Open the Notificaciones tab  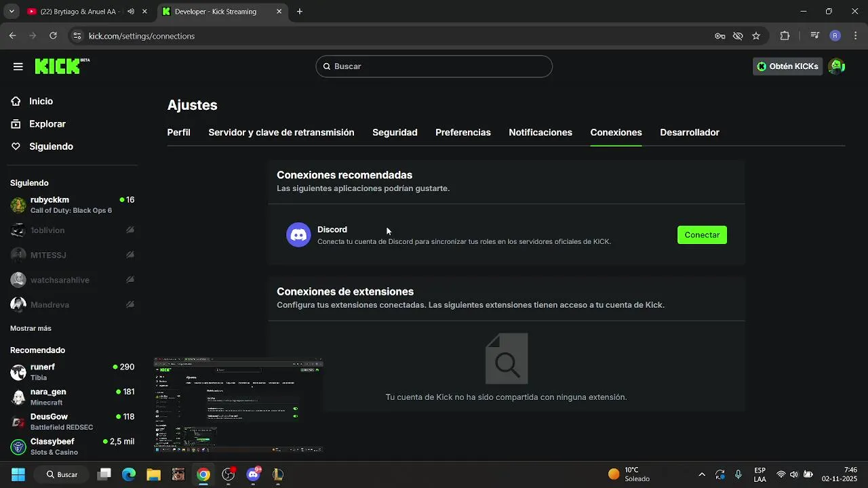[540, 133]
